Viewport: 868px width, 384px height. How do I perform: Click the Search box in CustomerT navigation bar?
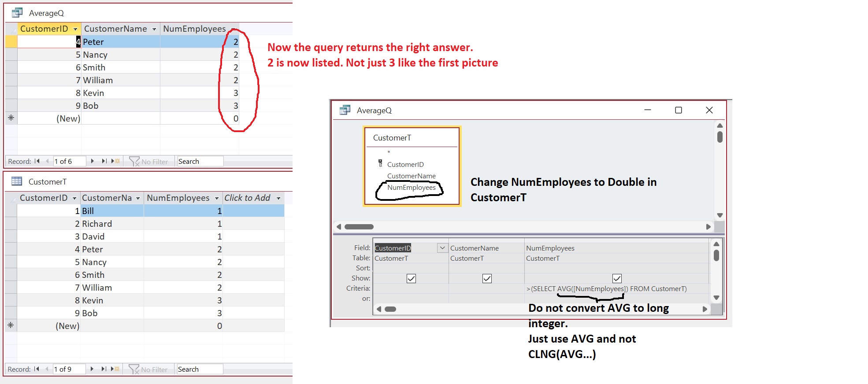coord(199,369)
